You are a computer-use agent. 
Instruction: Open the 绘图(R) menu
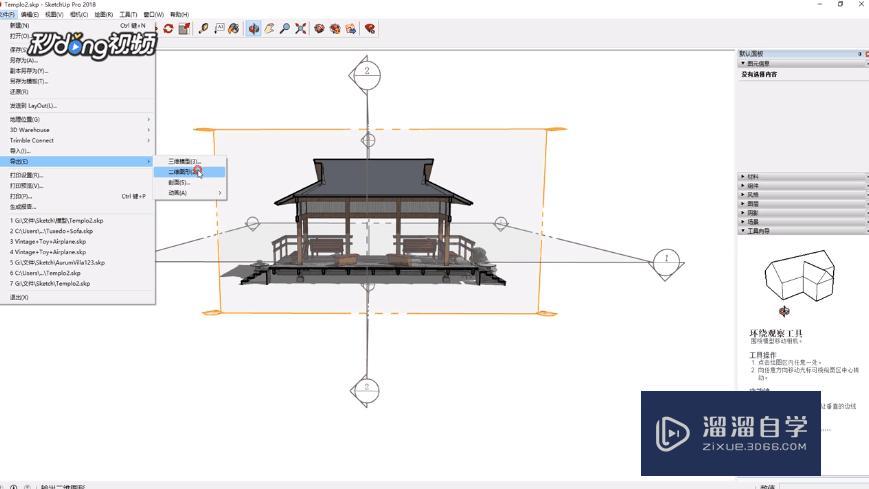pos(104,14)
